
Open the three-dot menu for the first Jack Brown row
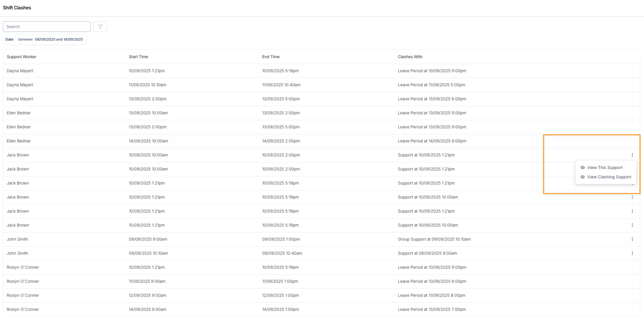[x=632, y=155]
